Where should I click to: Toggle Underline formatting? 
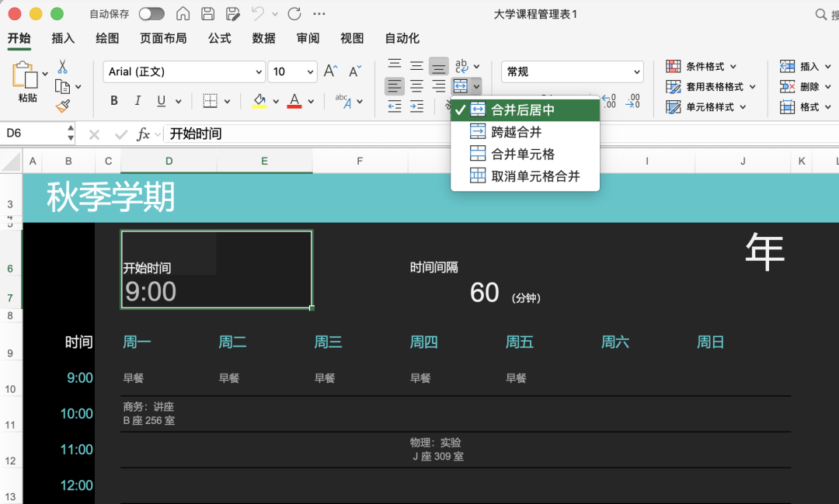pos(161,101)
